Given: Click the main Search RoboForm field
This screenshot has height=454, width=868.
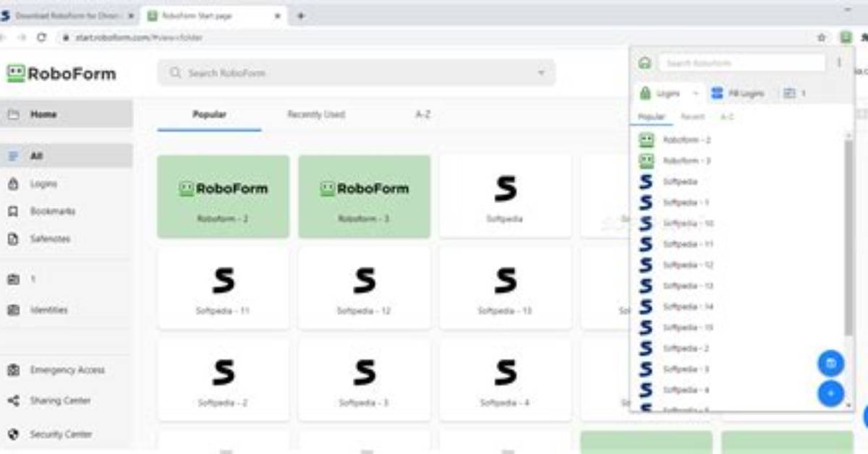Looking at the screenshot, I should (x=357, y=73).
